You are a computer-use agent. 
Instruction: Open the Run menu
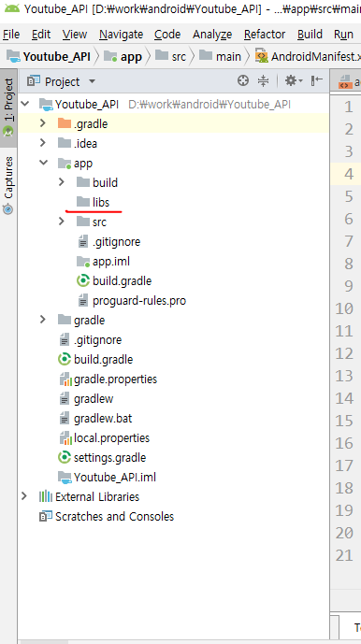click(x=344, y=34)
